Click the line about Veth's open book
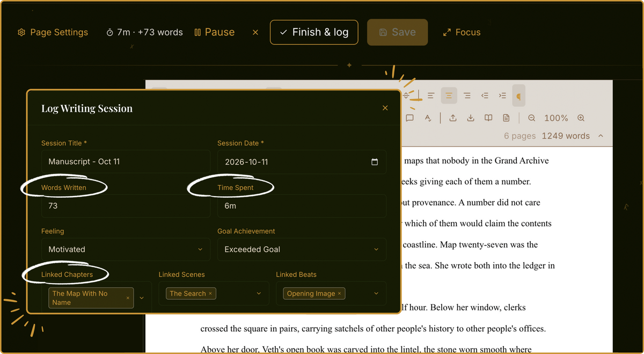The image size is (644, 354). 367,349
